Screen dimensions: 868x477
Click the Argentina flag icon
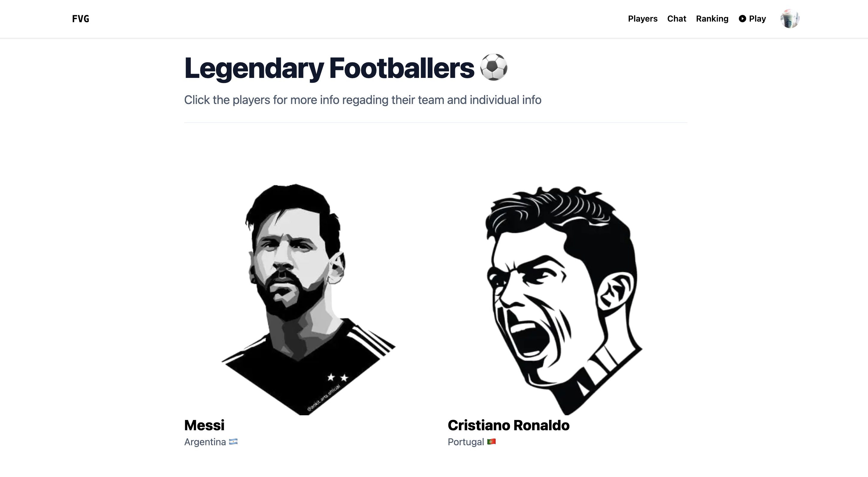(x=233, y=442)
